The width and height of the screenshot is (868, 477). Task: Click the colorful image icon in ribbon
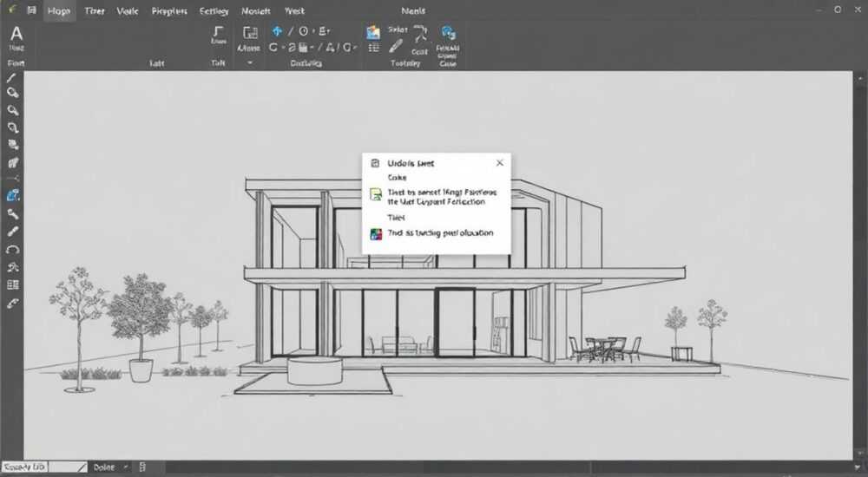tap(373, 32)
